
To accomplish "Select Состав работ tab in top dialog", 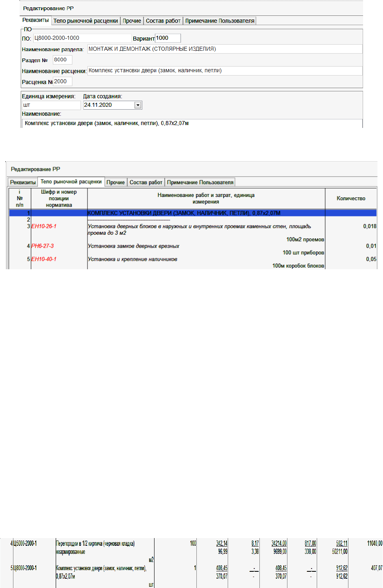I will point(163,21).
